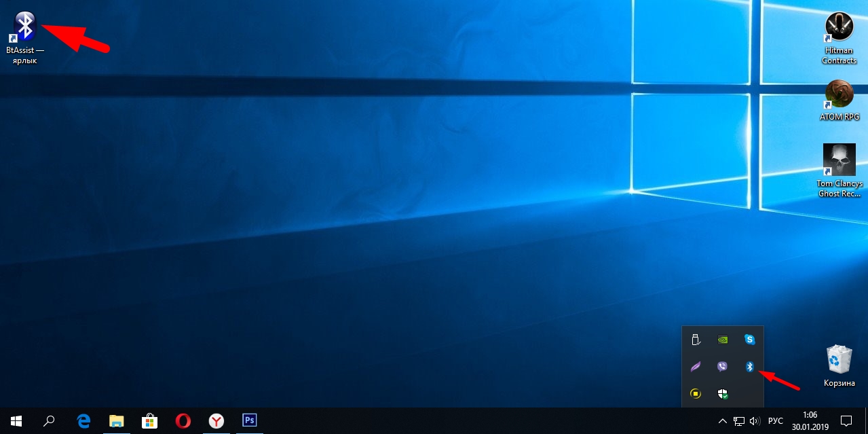The height and width of the screenshot is (434, 868).
Task: Click the Skype tray icon
Action: point(750,340)
